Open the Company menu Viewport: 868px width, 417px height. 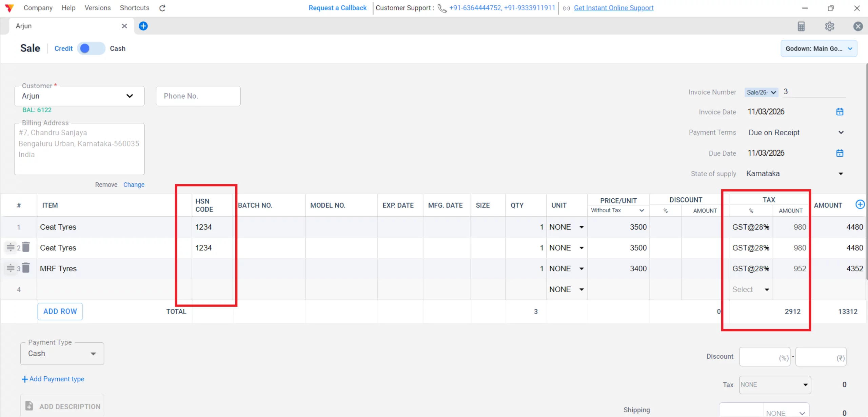pos(38,8)
